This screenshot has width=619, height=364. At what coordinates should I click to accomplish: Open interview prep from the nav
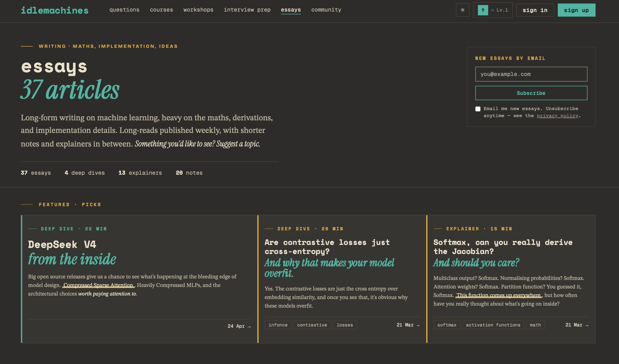tap(247, 10)
